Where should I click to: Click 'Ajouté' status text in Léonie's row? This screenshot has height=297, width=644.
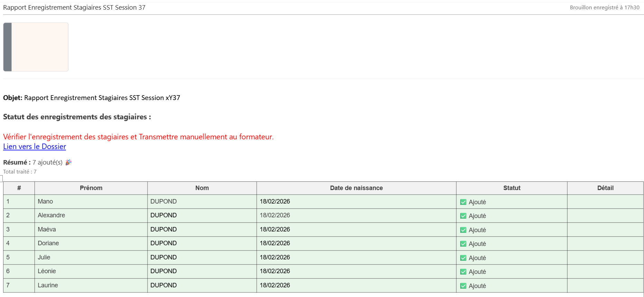[477, 272]
